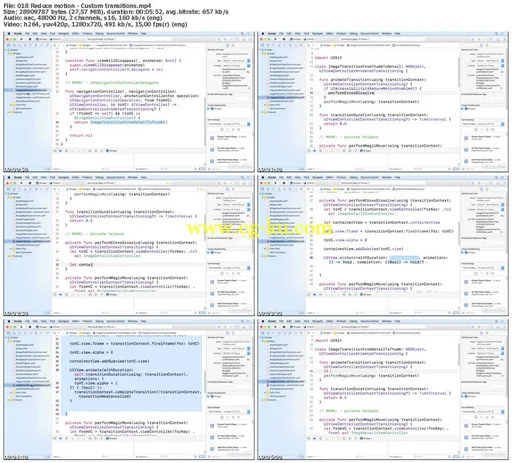Screen dimensions: 512x463
Task: Open project navigator icon in DetailToThumb frame
Action: coord(263,333)
